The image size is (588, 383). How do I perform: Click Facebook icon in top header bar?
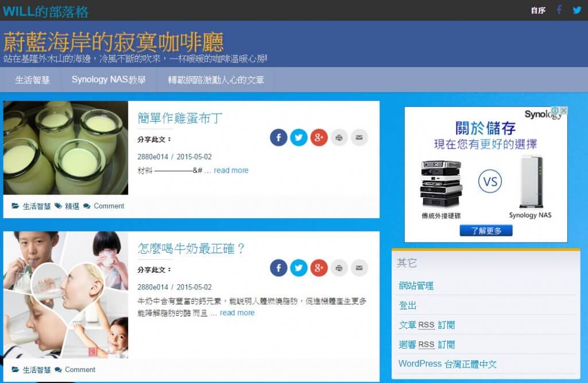click(559, 10)
